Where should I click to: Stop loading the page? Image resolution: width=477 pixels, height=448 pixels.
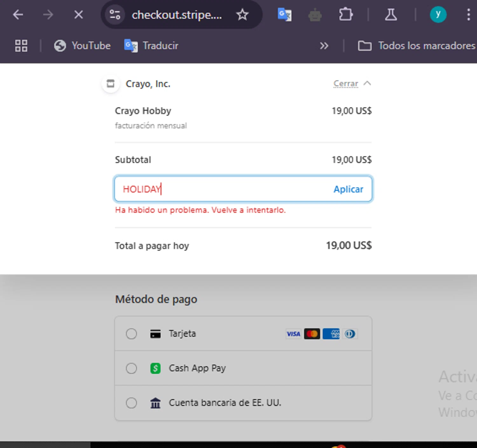[x=79, y=15]
